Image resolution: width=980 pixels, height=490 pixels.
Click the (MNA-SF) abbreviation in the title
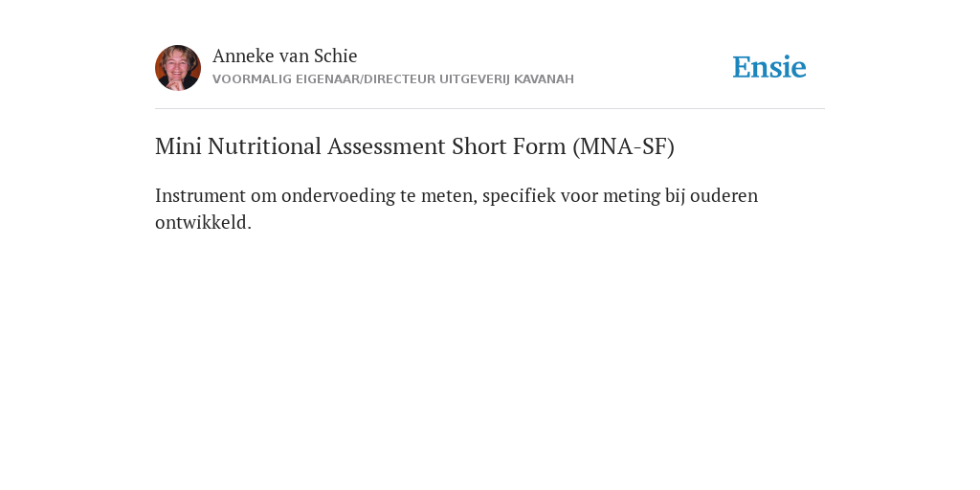click(623, 146)
